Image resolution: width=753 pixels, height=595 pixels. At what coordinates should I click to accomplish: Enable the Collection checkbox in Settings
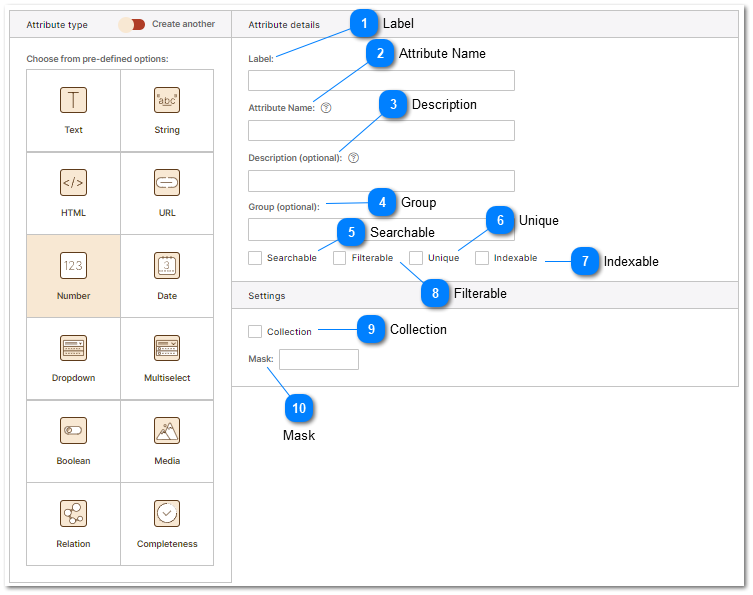tap(255, 331)
